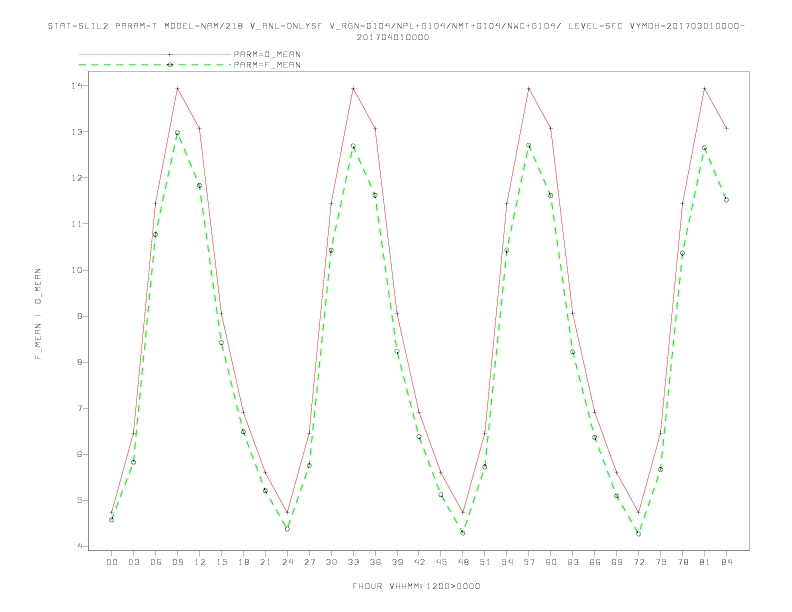Click x-axis forecast hour label 63
The width and height of the screenshot is (792, 612).
click(573, 562)
